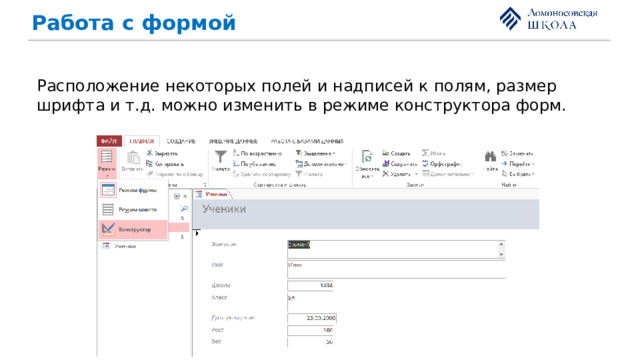Click the Ломоносовская школа logo
This screenshot has width=640, height=360.
click(549, 19)
